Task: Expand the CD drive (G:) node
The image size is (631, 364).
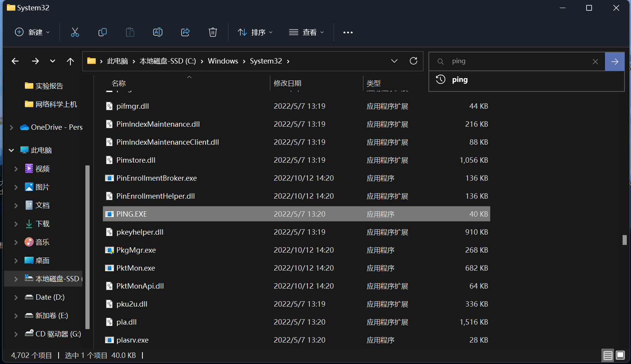Action: tap(16, 334)
